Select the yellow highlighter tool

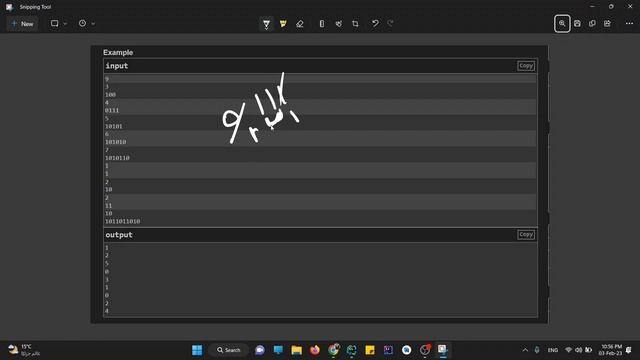tap(283, 24)
